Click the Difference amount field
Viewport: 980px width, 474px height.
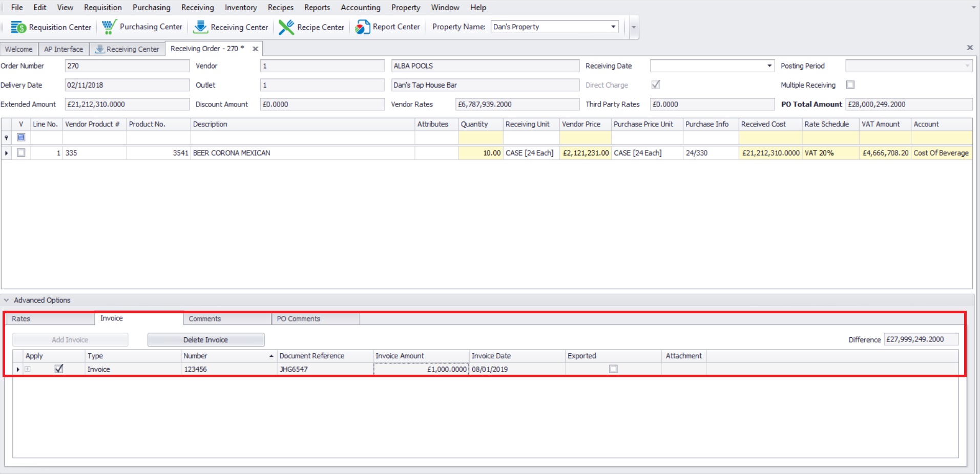(921, 339)
